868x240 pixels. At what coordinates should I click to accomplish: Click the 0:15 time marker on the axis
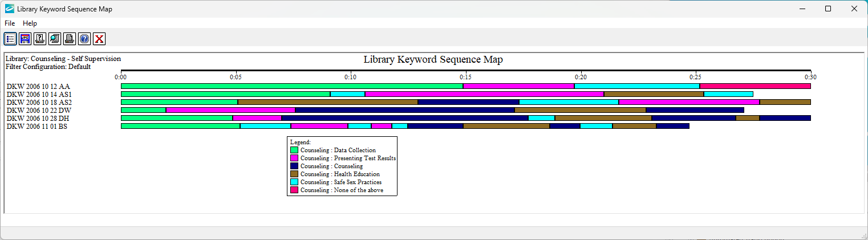(465, 76)
